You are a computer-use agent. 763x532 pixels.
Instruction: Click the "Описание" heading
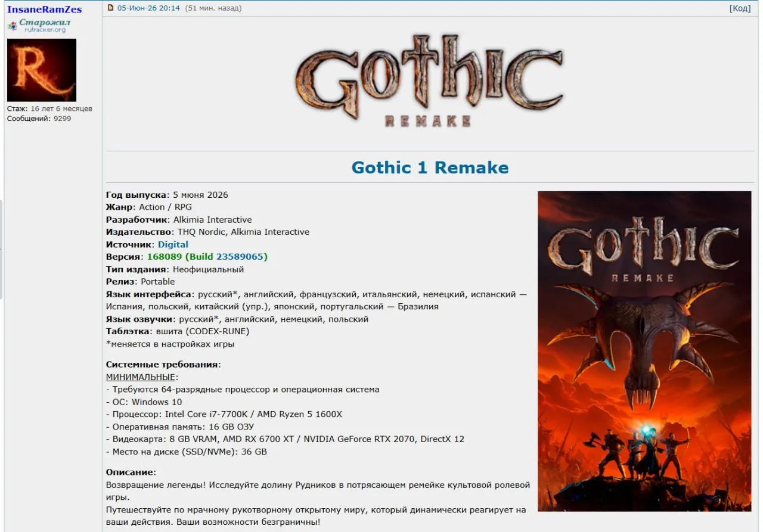(130, 472)
